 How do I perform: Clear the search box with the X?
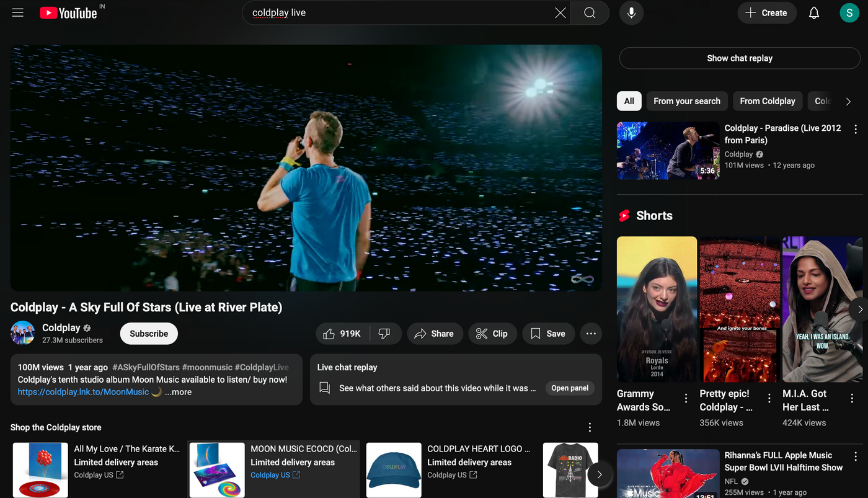pyautogui.click(x=560, y=12)
